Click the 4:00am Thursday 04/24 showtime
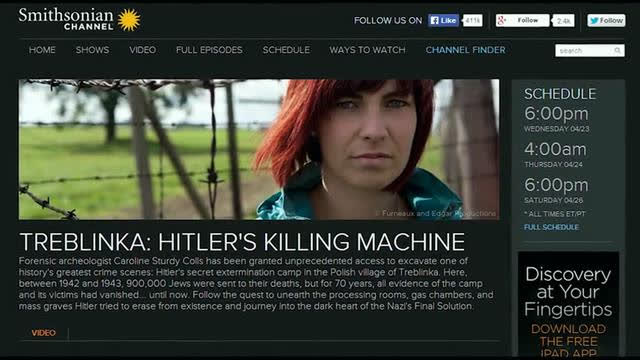 [x=555, y=154]
